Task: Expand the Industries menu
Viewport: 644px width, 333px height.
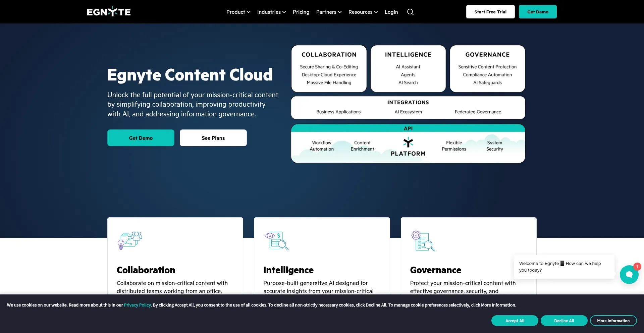Action: pos(272,12)
